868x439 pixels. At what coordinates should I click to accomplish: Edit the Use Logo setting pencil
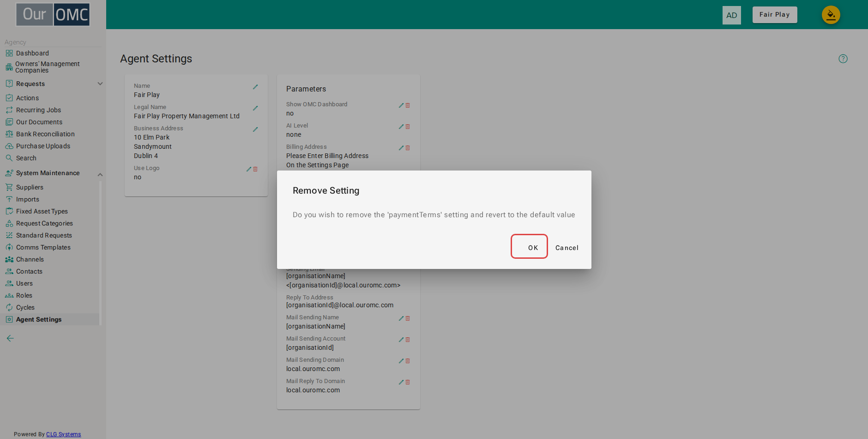(x=249, y=169)
